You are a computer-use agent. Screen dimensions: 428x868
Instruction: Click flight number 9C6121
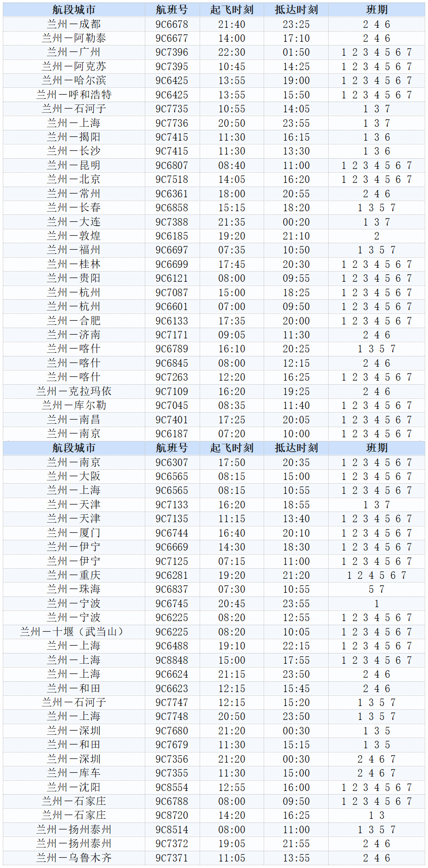172,278
